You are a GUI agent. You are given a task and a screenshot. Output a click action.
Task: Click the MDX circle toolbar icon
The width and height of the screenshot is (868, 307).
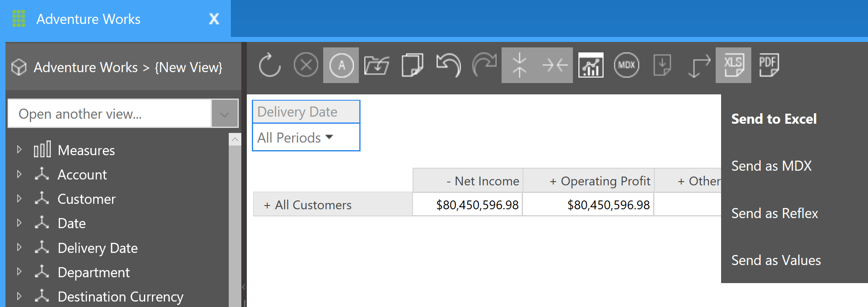626,65
